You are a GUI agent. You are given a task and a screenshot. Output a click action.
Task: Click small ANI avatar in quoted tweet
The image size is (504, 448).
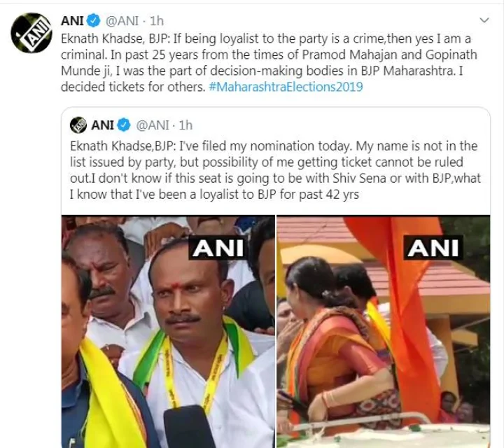[78, 125]
